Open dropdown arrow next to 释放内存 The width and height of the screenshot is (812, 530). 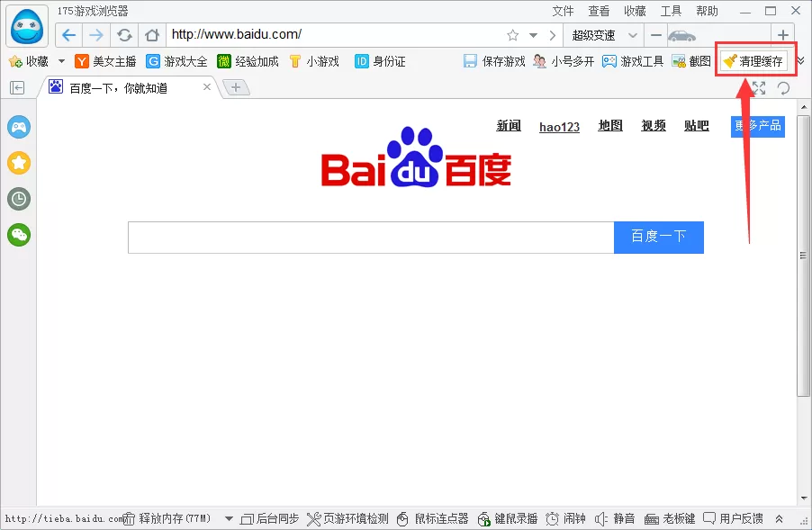(x=229, y=518)
